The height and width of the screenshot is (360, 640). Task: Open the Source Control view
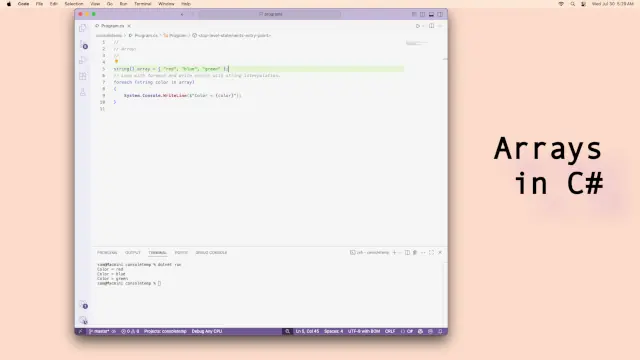click(x=83, y=44)
